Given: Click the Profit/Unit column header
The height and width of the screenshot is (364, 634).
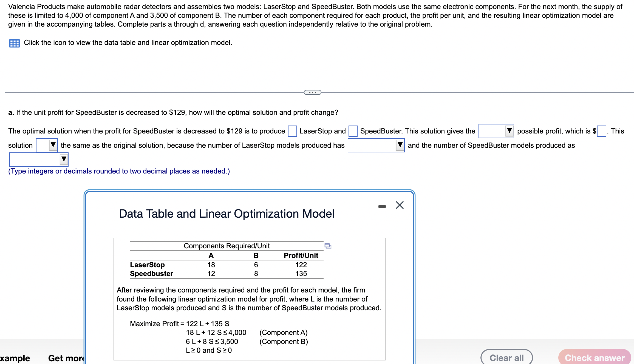Looking at the screenshot, I should coord(301,255).
